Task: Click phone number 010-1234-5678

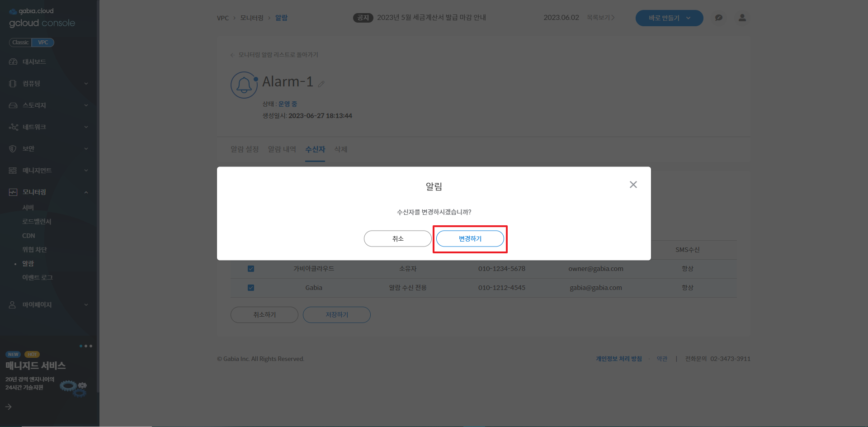Action: [x=501, y=269]
